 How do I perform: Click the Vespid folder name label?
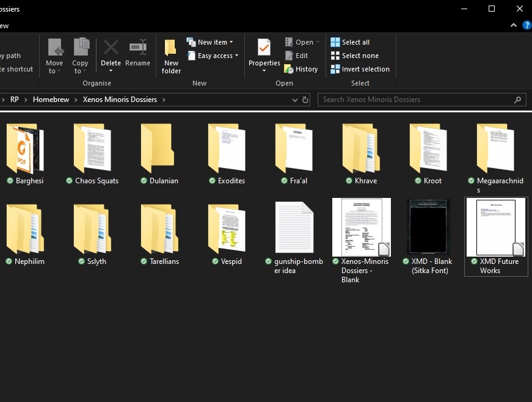click(x=231, y=261)
